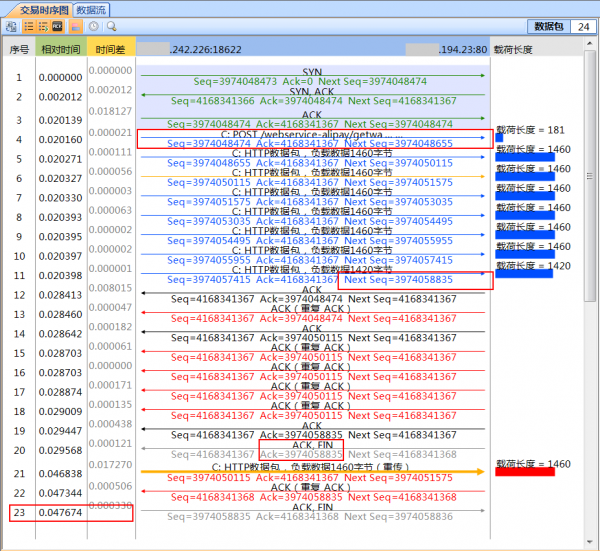Click the 数据包 count field showing 24

[x=583, y=27]
